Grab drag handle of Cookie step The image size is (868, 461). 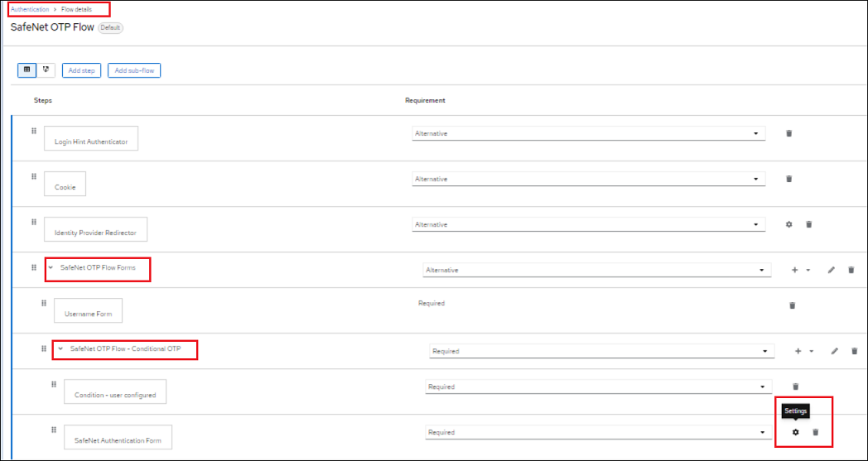coord(34,176)
